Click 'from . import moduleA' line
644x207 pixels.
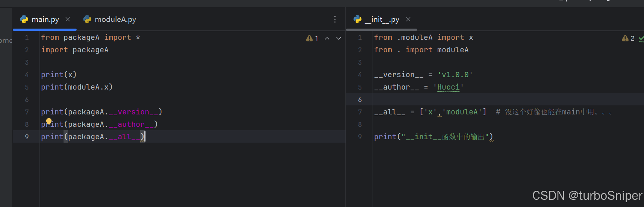coord(421,50)
